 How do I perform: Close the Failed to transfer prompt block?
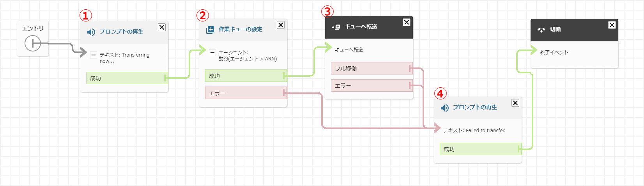[515, 103]
